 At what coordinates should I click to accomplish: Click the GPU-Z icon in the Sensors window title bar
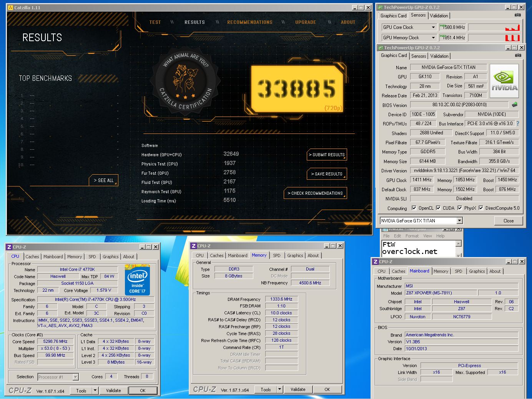[x=380, y=7]
